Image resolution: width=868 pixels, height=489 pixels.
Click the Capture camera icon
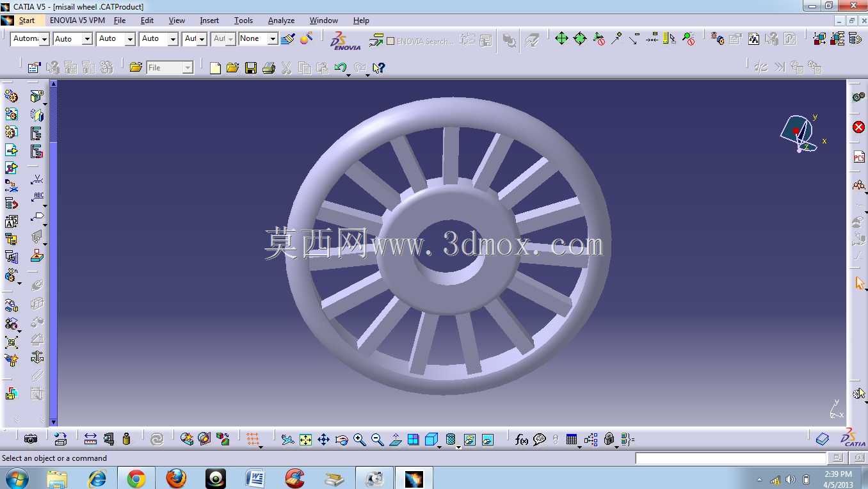[x=31, y=439]
